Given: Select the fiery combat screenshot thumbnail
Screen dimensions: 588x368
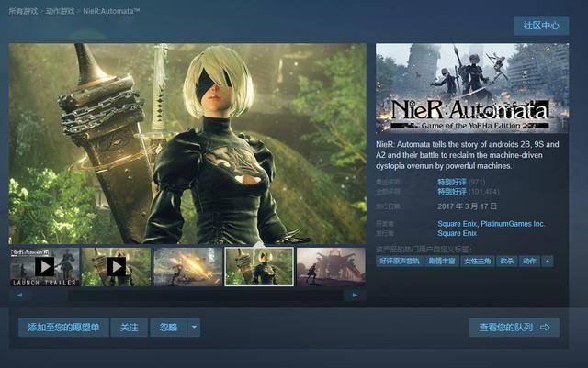Looking at the screenshot, I should 187,267.
